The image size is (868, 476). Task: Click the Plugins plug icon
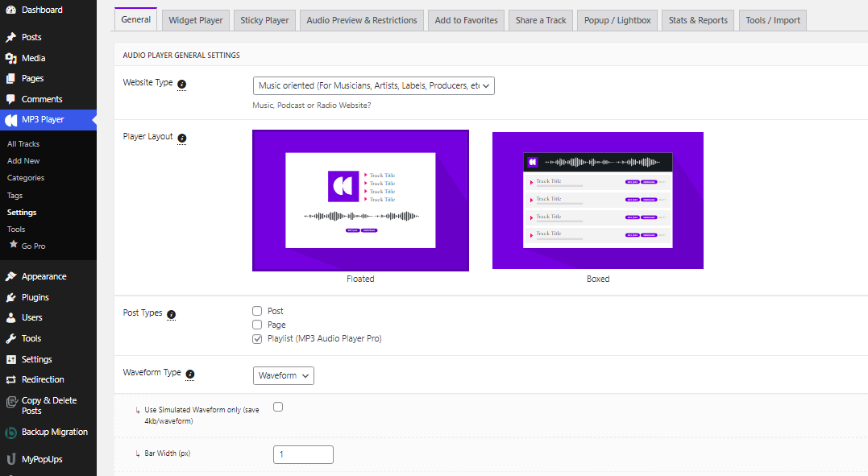pos(10,298)
